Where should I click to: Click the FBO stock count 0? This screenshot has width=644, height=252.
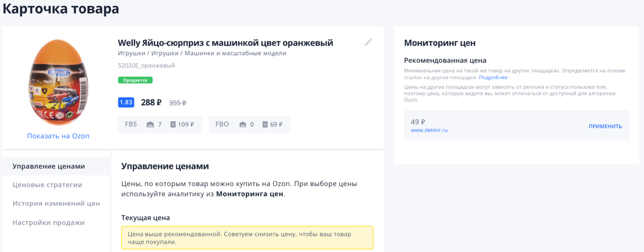(252, 124)
